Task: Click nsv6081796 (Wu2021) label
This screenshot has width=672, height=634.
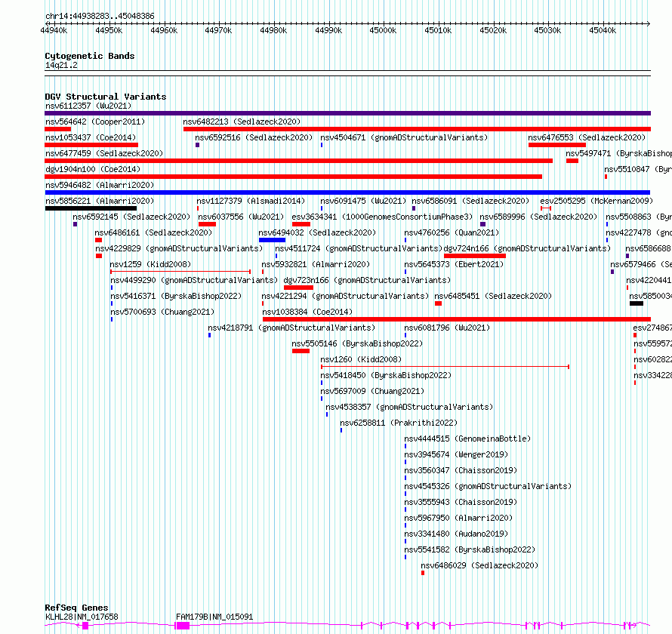Action: (447, 328)
